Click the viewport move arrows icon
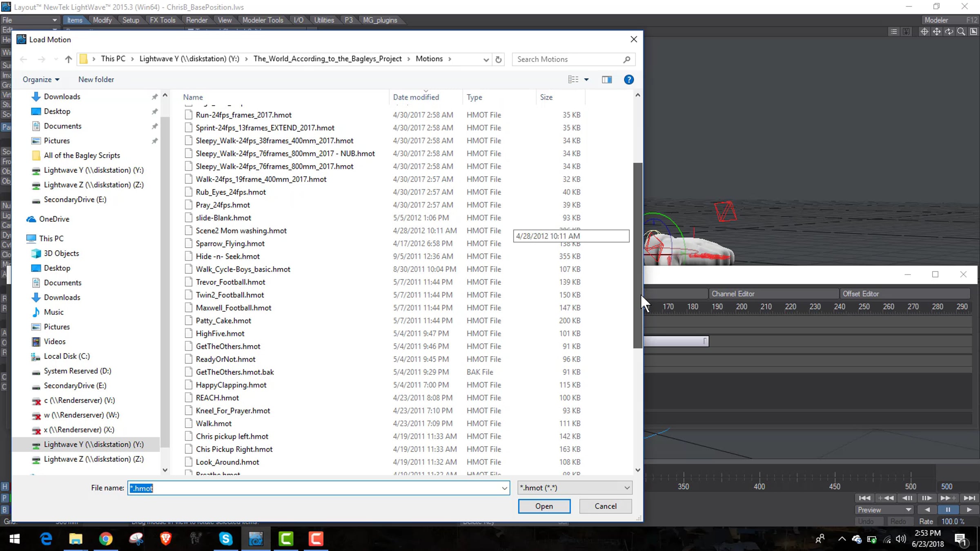 click(936, 32)
